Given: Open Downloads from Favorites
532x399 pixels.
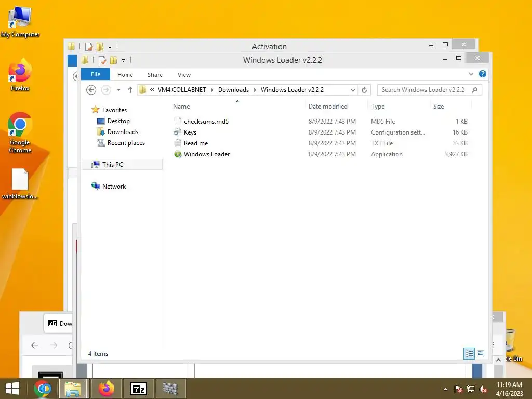Looking at the screenshot, I should (x=123, y=131).
